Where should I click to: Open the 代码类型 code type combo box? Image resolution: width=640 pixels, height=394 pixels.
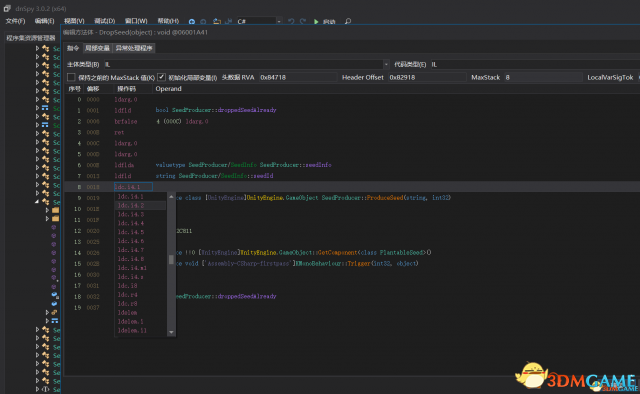pos(535,65)
